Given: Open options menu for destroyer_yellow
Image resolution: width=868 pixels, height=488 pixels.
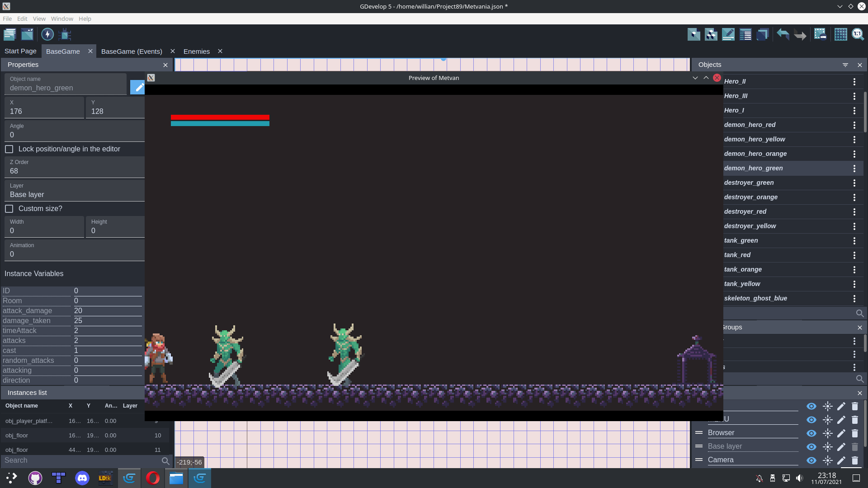Looking at the screenshot, I should (854, 226).
